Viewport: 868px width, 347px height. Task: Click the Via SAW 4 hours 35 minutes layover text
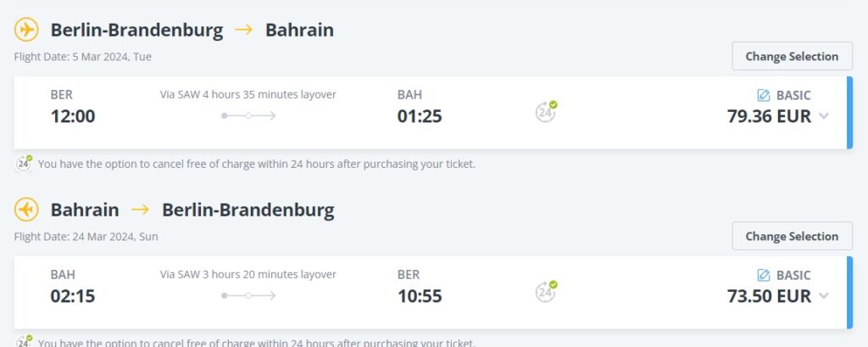click(x=248, y=94)
